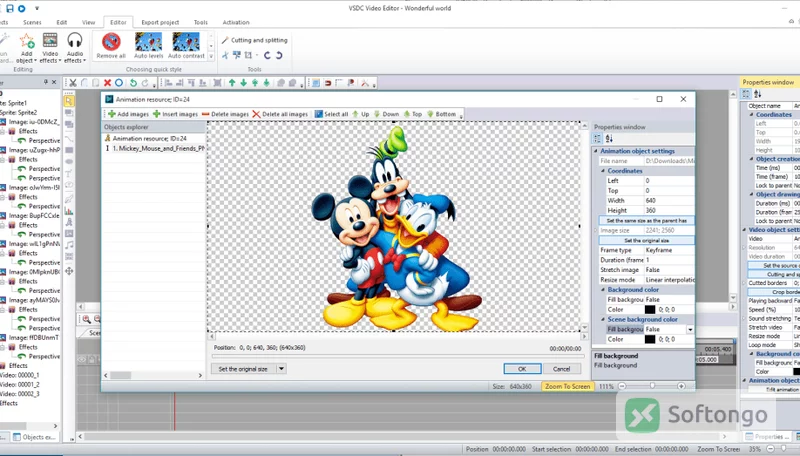This screenshot has width=800, height=456.
Task: Click the first green down arrow in toolbar
Action: (243, 83)
